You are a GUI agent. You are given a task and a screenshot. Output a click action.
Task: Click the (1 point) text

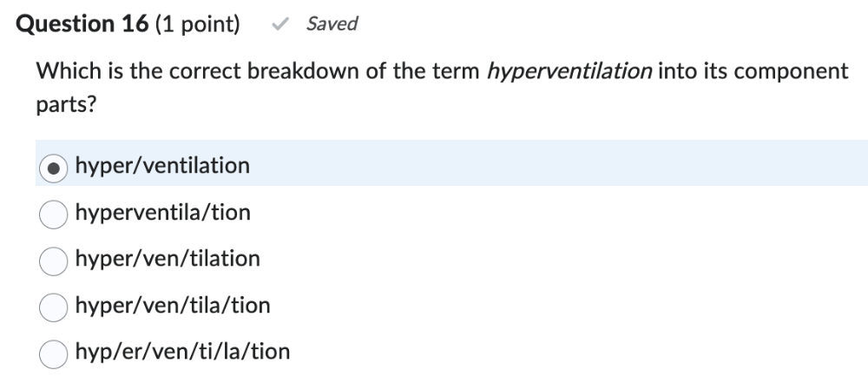click(197, 24)
